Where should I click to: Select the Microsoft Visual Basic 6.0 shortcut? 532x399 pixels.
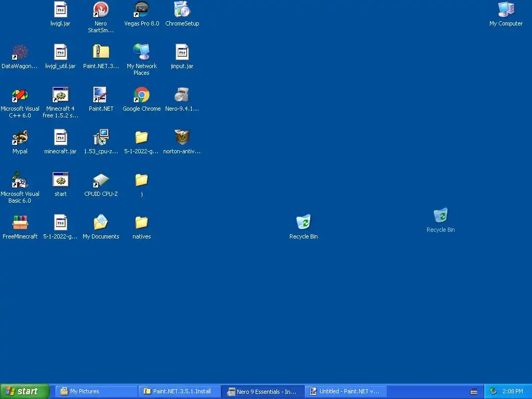click(x=20, y=180)
